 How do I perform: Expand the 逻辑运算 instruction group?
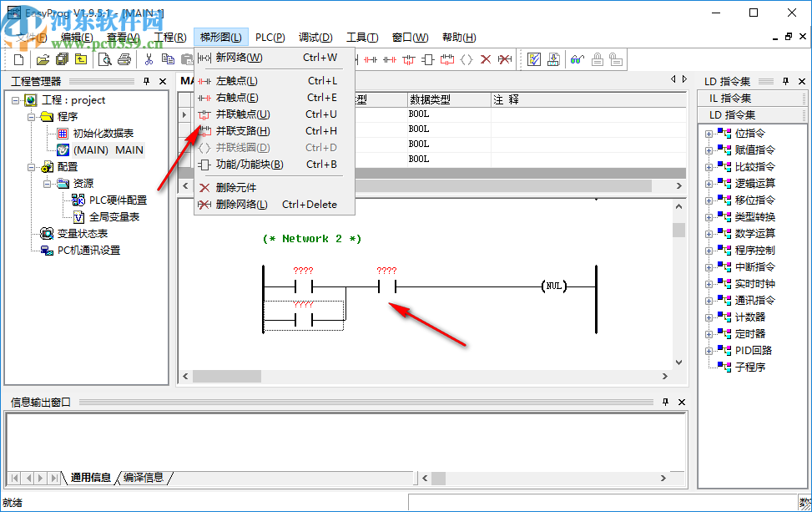709,184
